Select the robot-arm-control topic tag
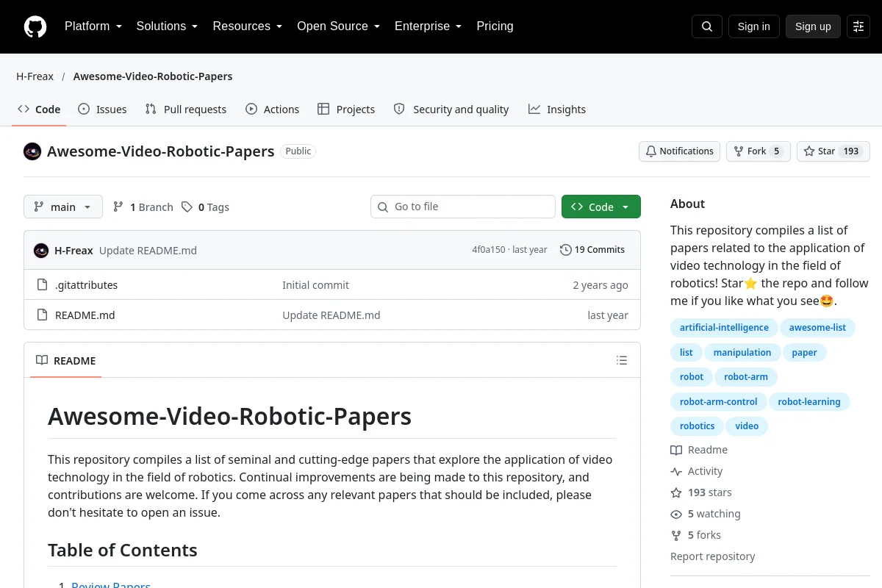 (x=718, y=402)
